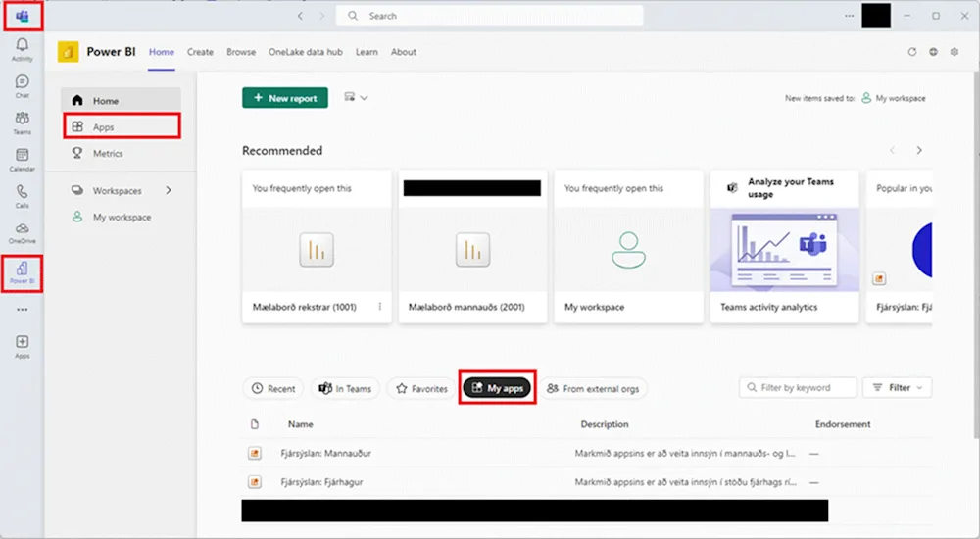Open Teams section in the sidebar

pos(22,122)
